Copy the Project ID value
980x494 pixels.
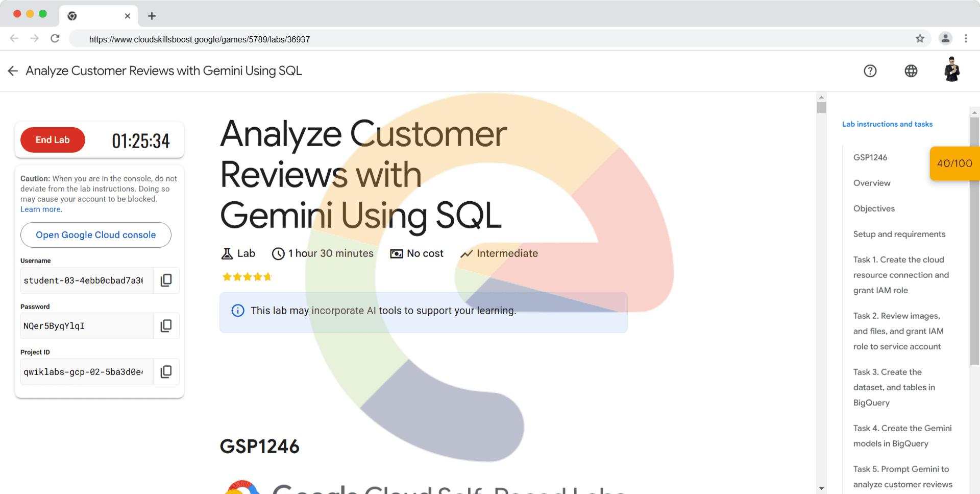166,371
